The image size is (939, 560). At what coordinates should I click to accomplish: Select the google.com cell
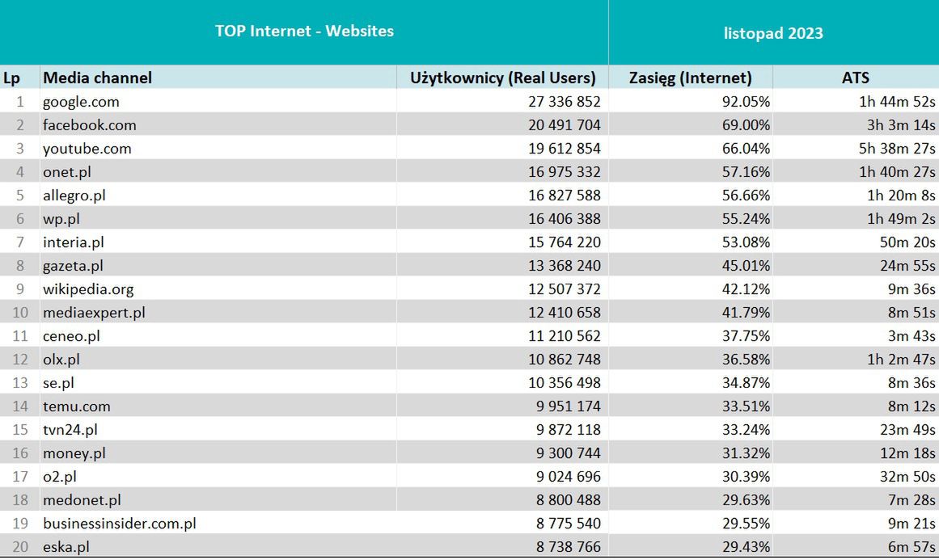point(81,102)
